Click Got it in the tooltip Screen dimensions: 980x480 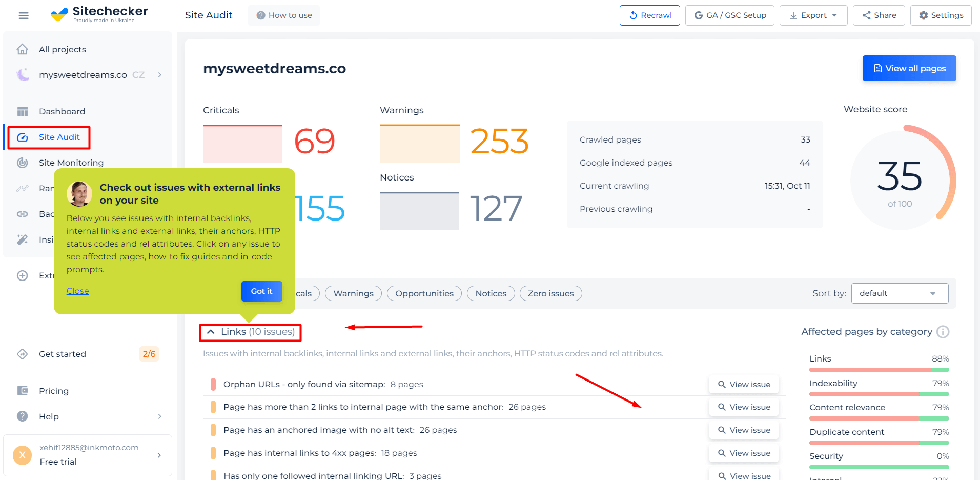coord(262,291)
